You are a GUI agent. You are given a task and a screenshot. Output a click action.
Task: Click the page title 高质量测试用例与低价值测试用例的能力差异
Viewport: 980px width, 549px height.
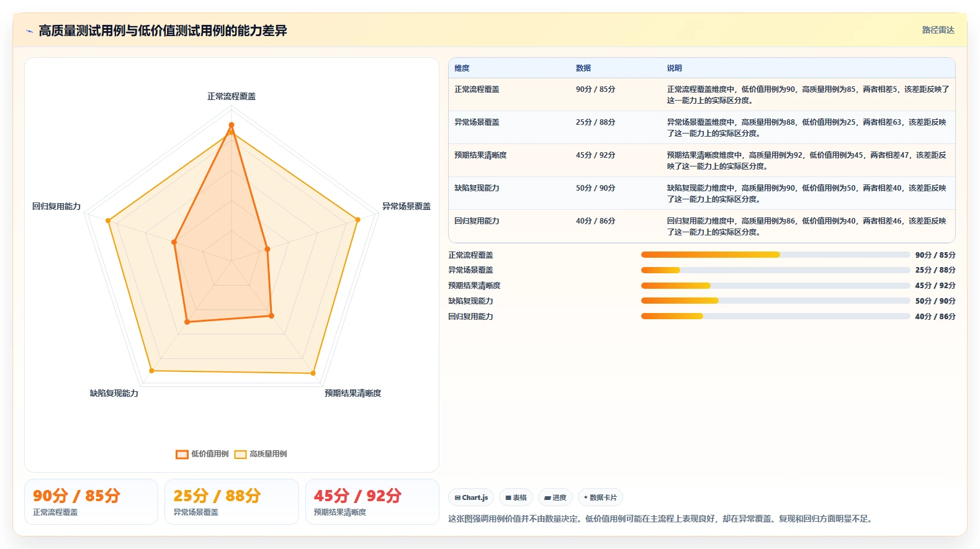pos(163,30)
